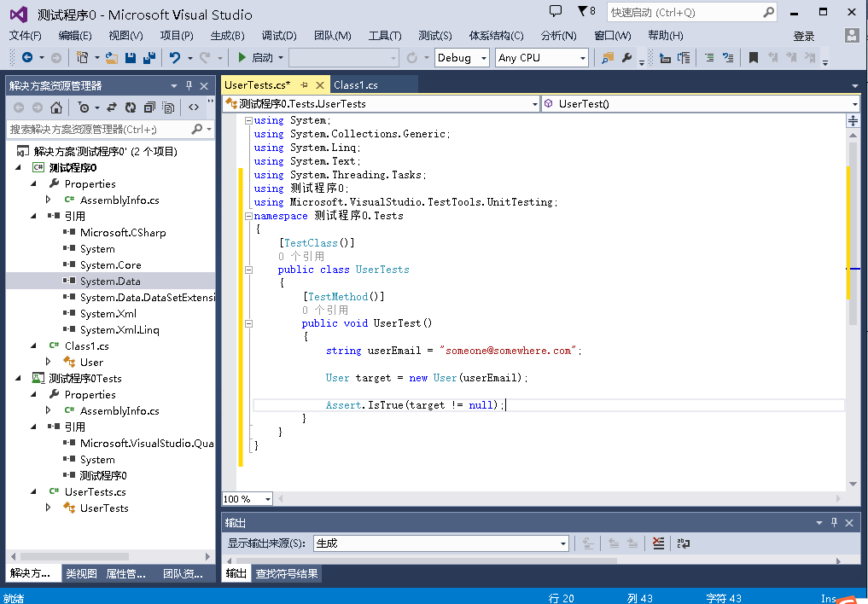Click the split-editor handle above the scrollbar
The height and width of the screenshot is (604, 868).
pyautogui.click(x=853, y=120)
